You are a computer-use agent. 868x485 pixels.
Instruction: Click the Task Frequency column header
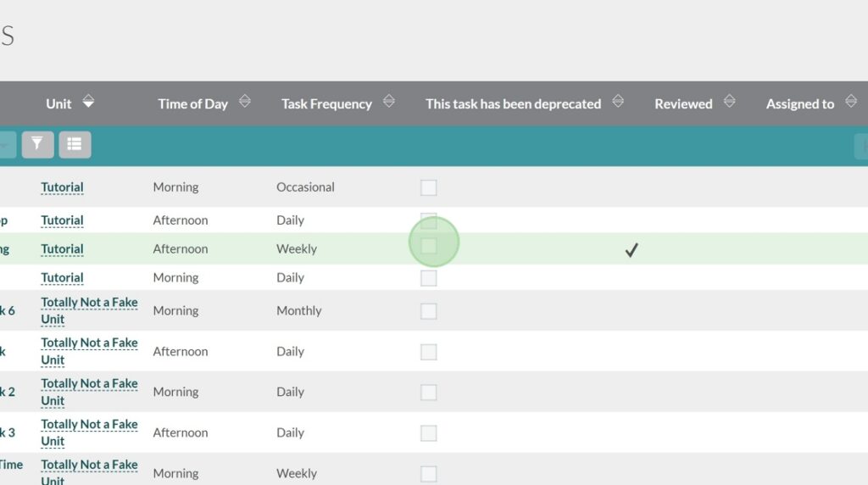click(x=326, y=104)
